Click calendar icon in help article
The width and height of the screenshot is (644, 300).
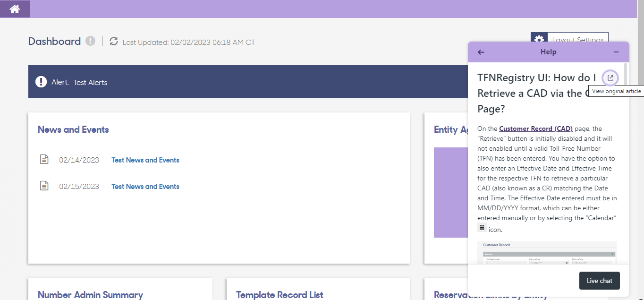tap(482, 228)
